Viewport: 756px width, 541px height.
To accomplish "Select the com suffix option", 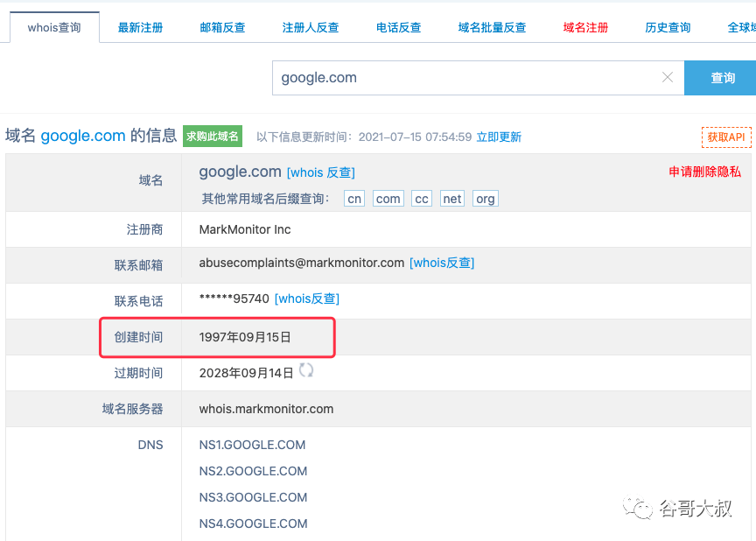I will 388,199.
